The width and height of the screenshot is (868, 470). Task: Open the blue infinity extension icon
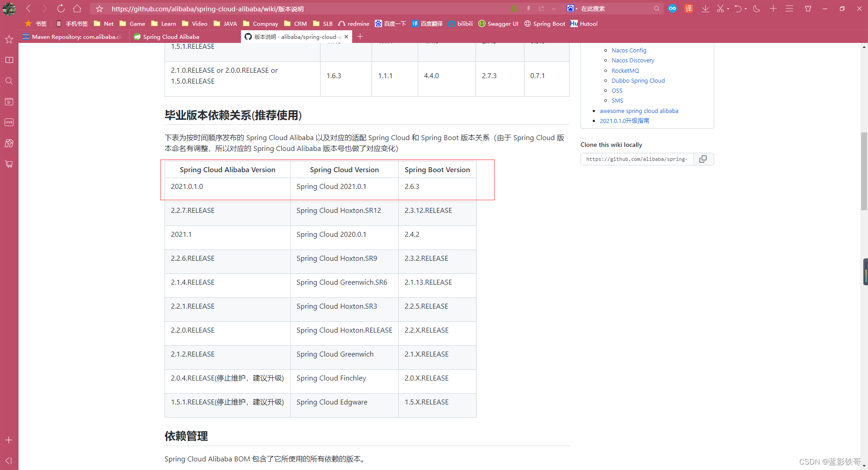click(x=672, y=9)
